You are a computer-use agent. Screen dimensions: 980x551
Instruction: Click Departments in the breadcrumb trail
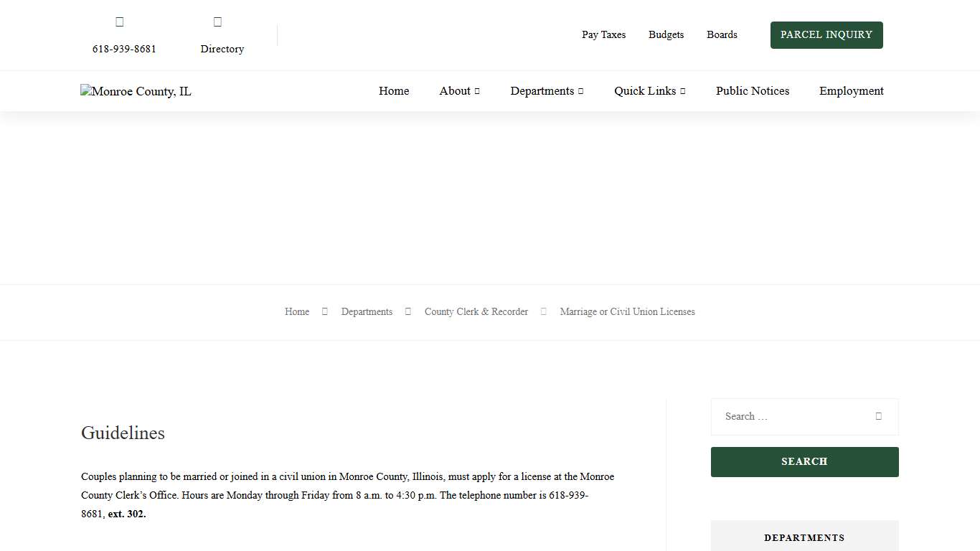pyautogui.click(x=367, y=311)
